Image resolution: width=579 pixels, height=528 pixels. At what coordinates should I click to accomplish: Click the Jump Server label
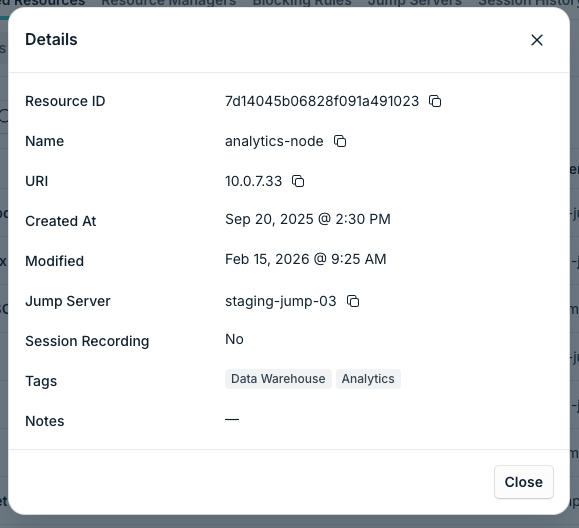68,301
